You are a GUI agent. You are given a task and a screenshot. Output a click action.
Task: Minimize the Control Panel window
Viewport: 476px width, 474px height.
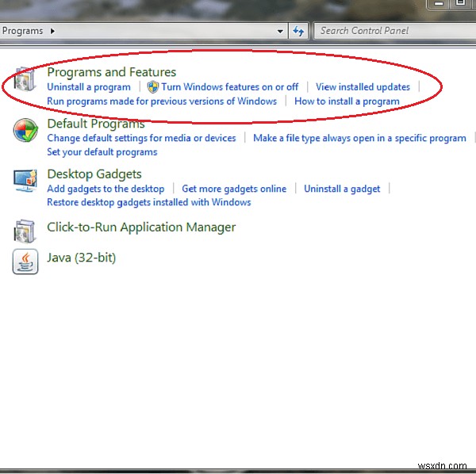[439, 4]
